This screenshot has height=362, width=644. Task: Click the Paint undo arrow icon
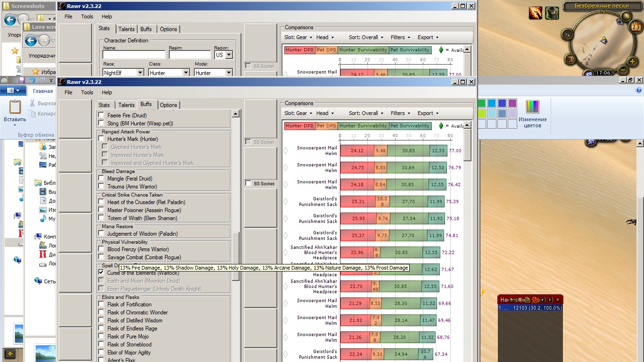coord(31,81)
